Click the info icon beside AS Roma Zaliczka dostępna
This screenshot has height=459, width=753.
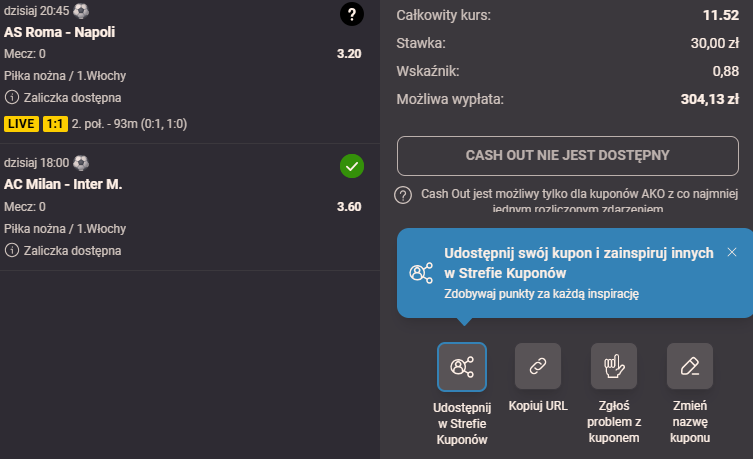12,97
